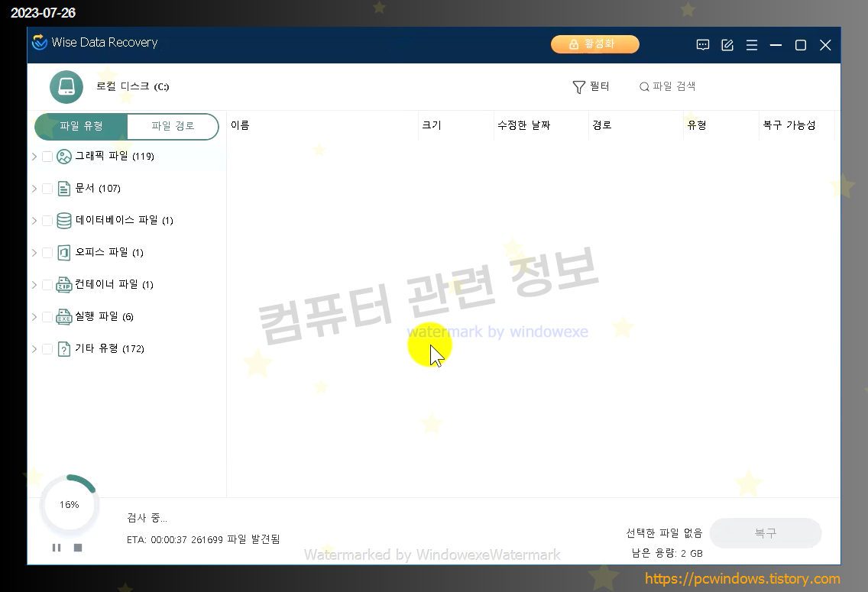Pause the scan with the pause icon
The width and height of the screenshot is (868, 592).
(57, 547)
